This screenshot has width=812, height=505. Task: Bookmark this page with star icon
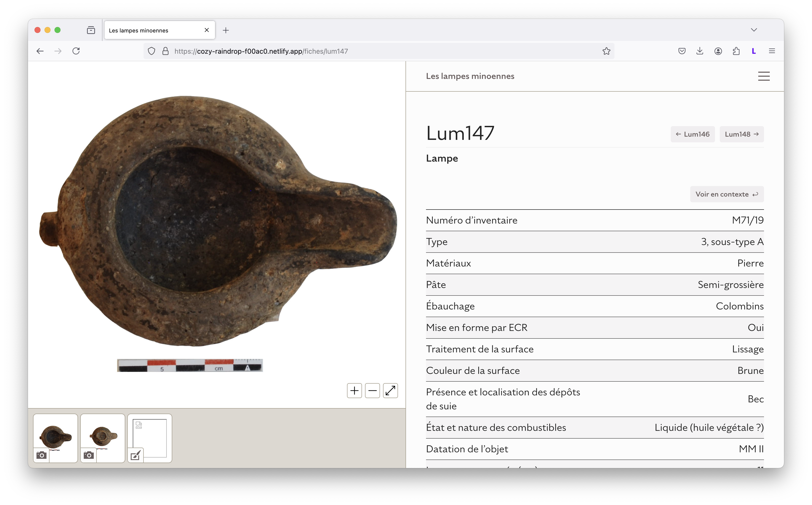(x=606, y=51)
